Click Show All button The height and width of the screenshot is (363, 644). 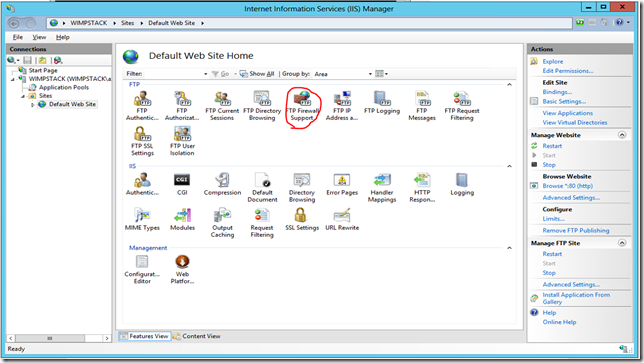[257, 74]
